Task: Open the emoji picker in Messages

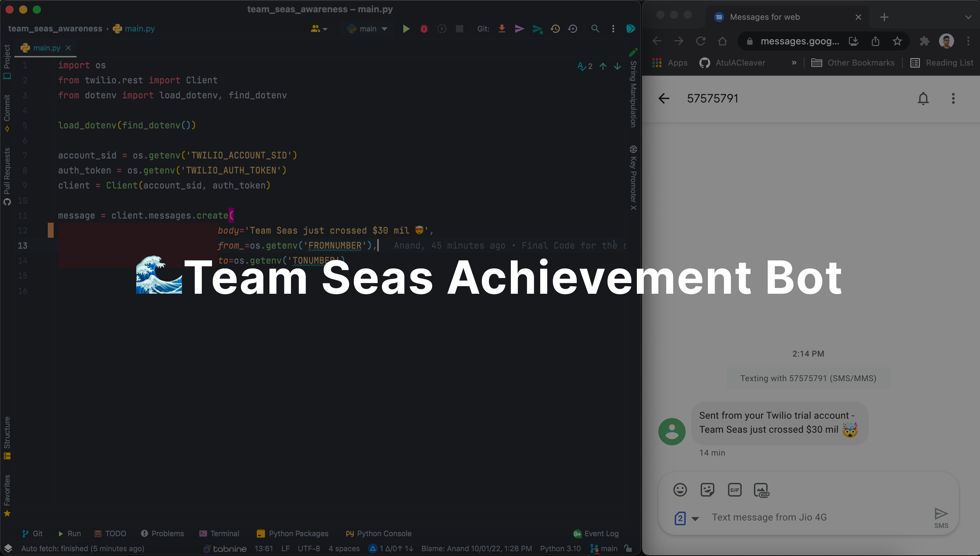Action: click(x=680, y=489)
